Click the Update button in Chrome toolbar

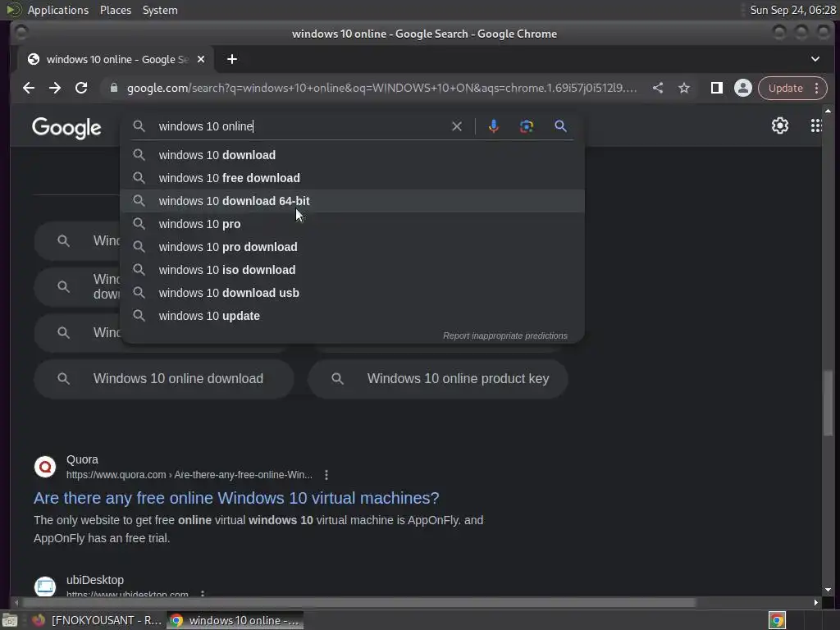coord(785,88)
